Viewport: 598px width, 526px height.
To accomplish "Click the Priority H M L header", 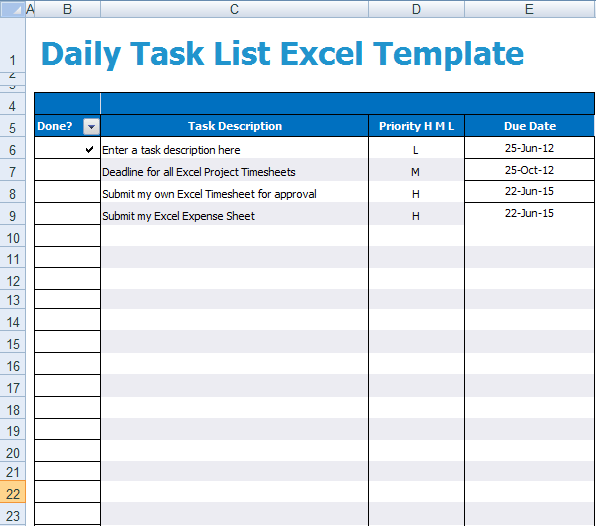I will (x=416, y=126).
